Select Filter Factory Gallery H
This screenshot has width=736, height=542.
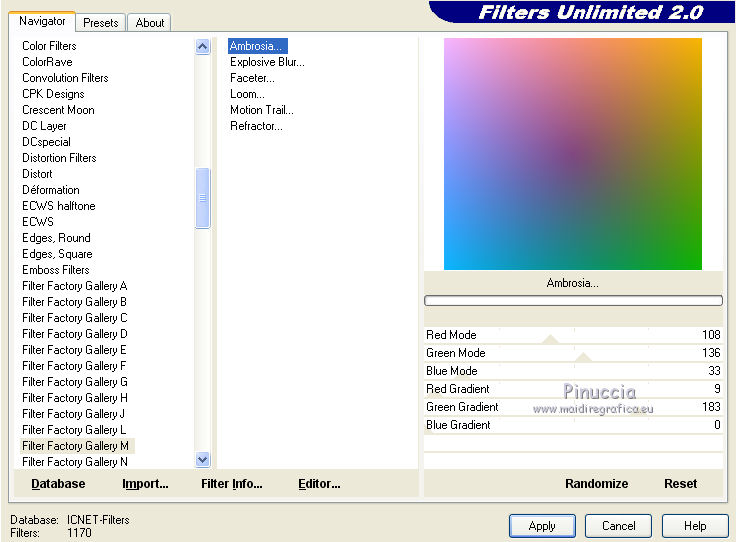point(75,397)
